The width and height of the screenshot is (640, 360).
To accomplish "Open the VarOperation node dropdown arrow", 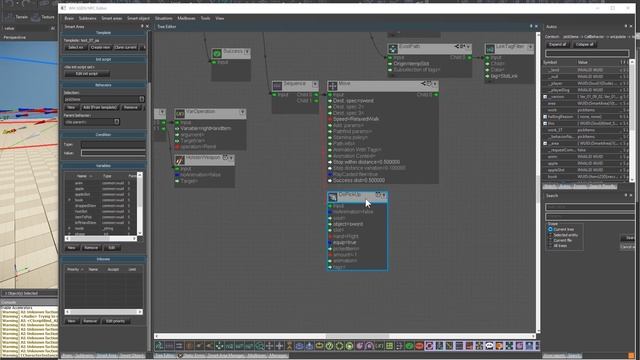I will pyautogui.click(x=242, y=112).
